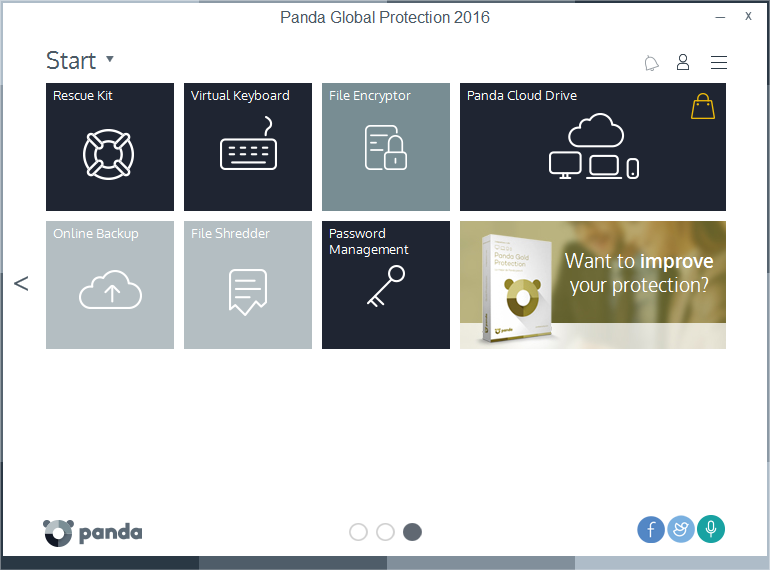Select the second page indicator dot
The height and width of the screenshot is (570, 770).
tap(385, 532)
